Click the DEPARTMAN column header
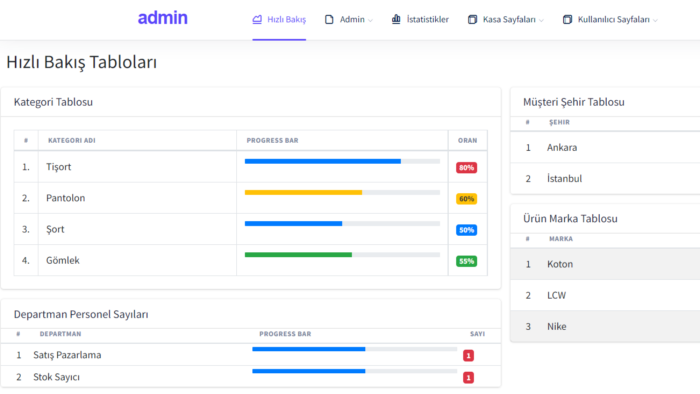Screen dimensions: 700x394 tap(60, 334)
